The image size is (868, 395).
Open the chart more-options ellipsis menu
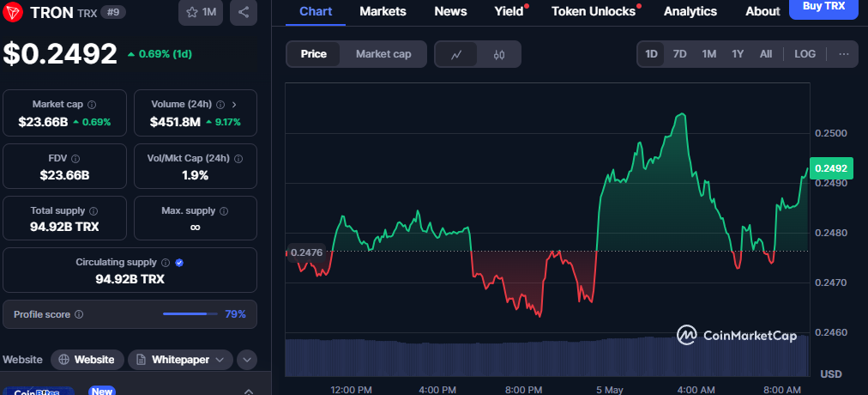pyautogui.click(x=844, y=54)
